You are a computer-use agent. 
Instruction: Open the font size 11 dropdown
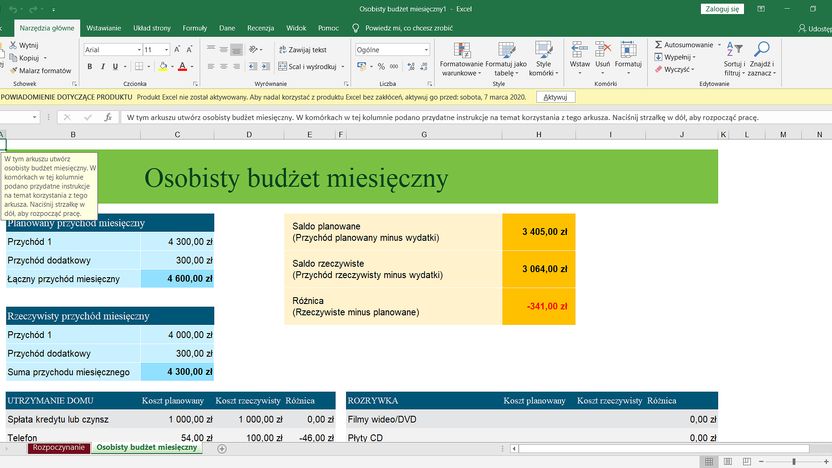[166, 49]
